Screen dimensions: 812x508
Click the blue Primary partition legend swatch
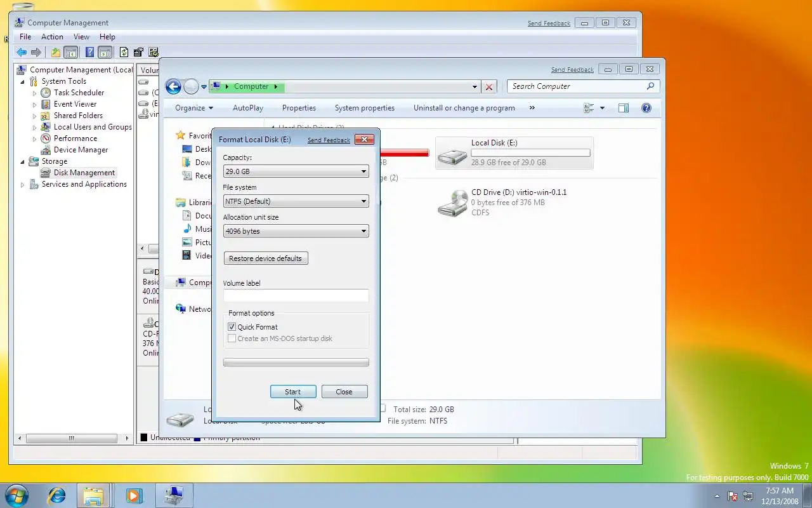[197, 438]
